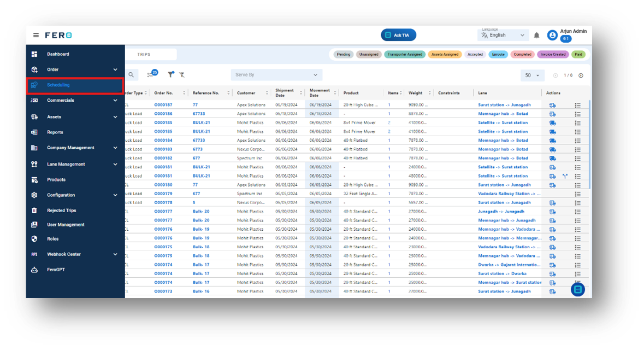644x350 pixels.
Task: Open order number O000184 link
Action: click(x=163, y=141)
